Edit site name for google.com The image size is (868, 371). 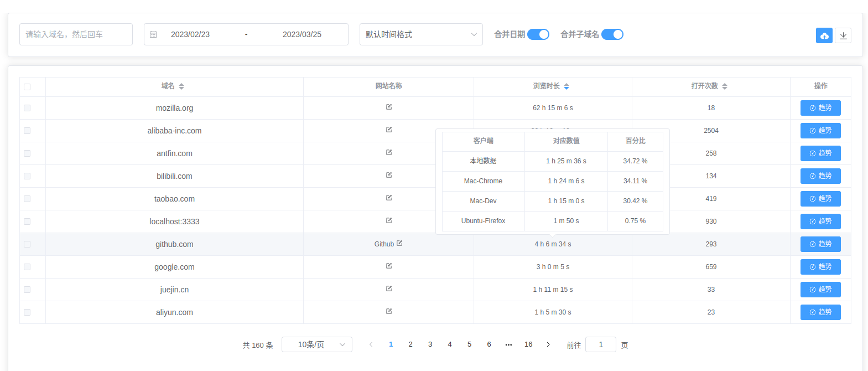point(389,266)
